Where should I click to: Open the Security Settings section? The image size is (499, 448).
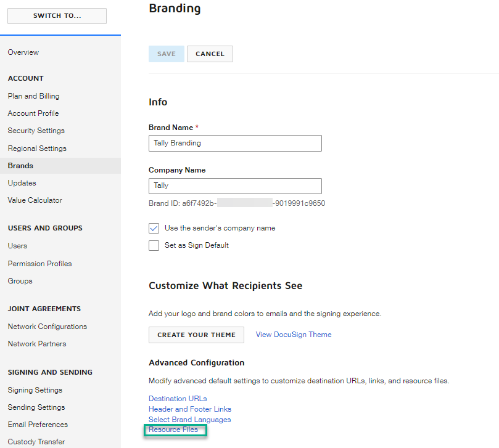pyautogui.click(x=38, y=131)
